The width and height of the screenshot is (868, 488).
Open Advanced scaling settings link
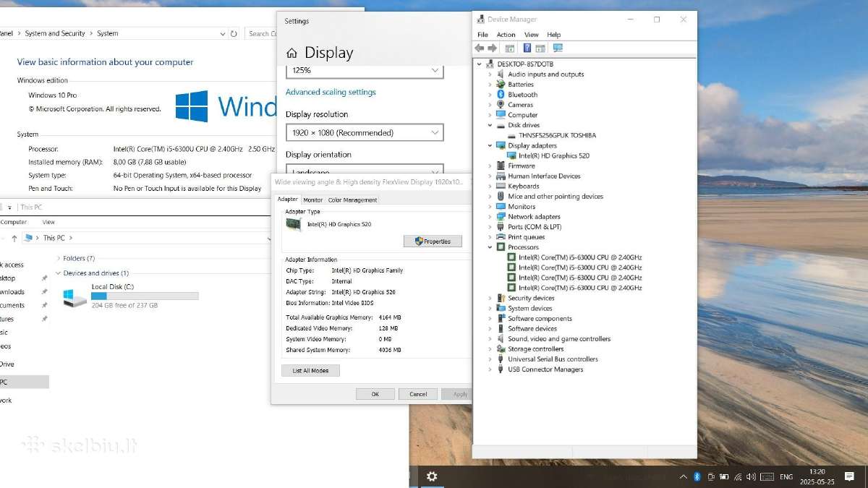coord(331,93)
